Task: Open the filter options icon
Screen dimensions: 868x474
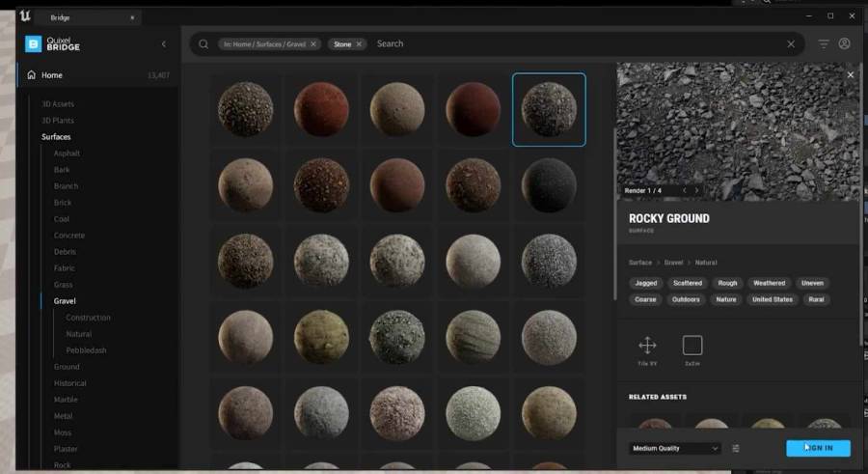Action: click(x=824, y=43)
